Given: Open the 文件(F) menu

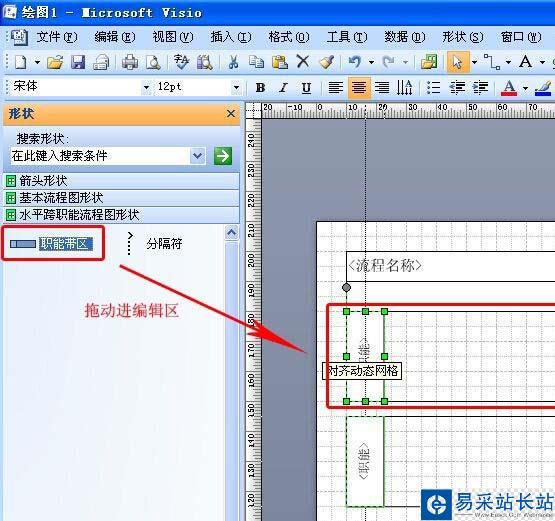Looking at the screenshot, I should pos(57,37).
